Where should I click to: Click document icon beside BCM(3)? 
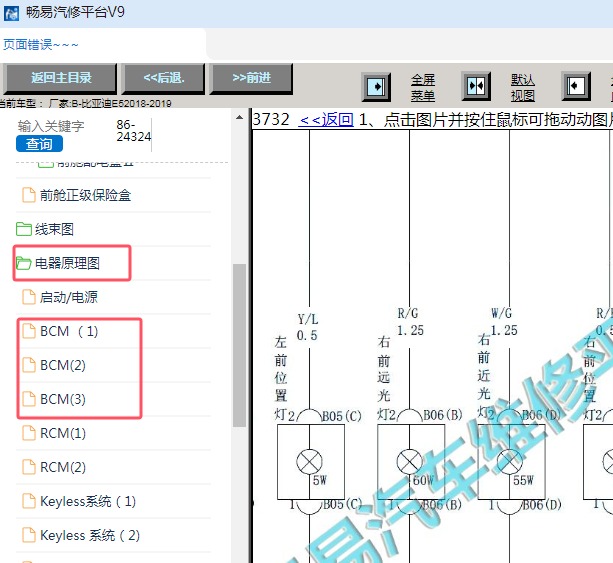coord(29,399)
